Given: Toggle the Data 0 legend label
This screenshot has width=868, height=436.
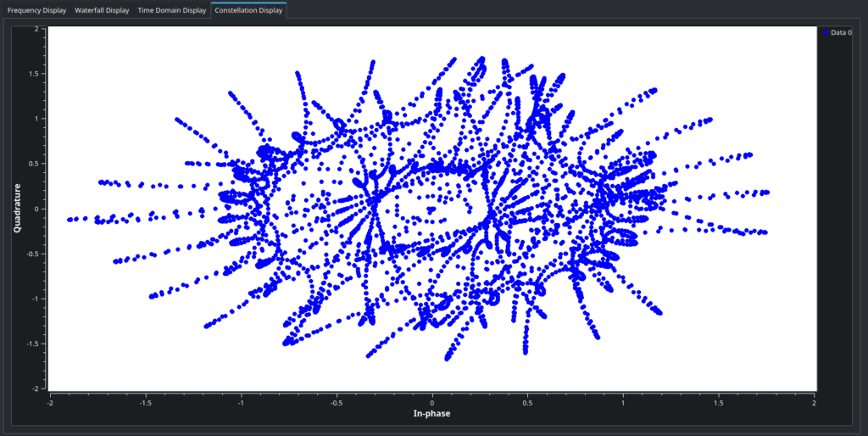Looking at the screenshot, I should pyautogui.click(x=841, y=32).
